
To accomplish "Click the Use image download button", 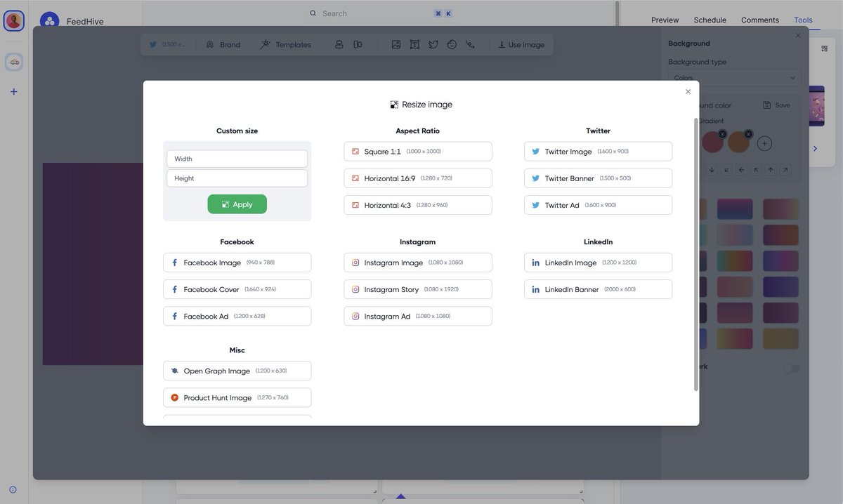I will pyautogui.click(x=521, y=44).
